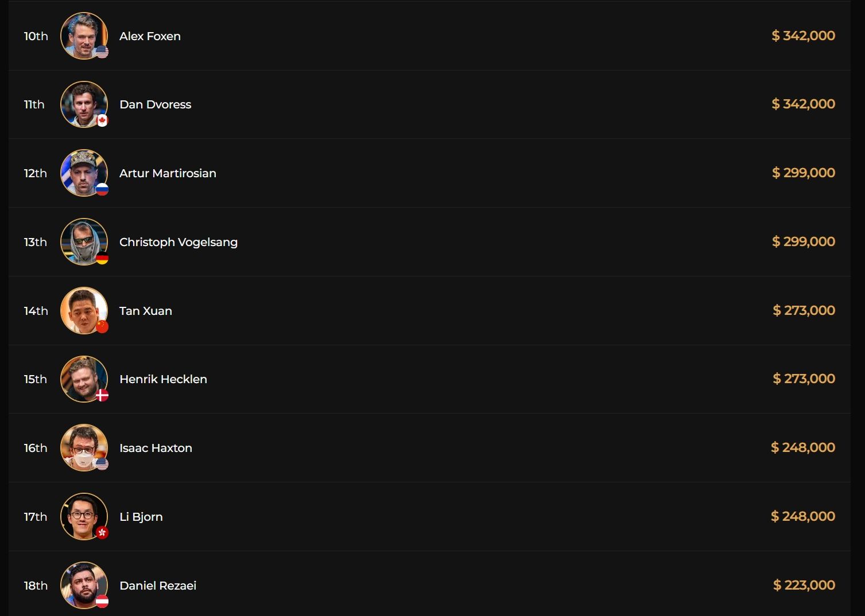Screen dimensions: 865x616
Task: Open the Christoph Vogelsang name link
Action: click(179, 242)
